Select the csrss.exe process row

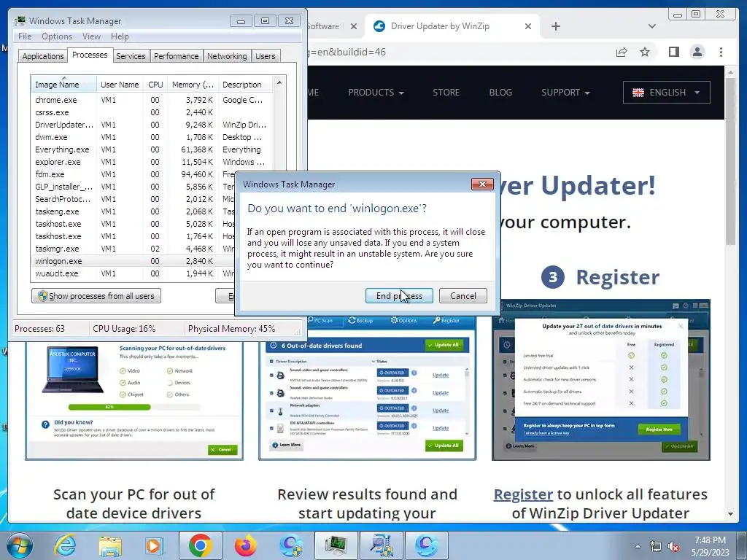[x=152, y=112]
